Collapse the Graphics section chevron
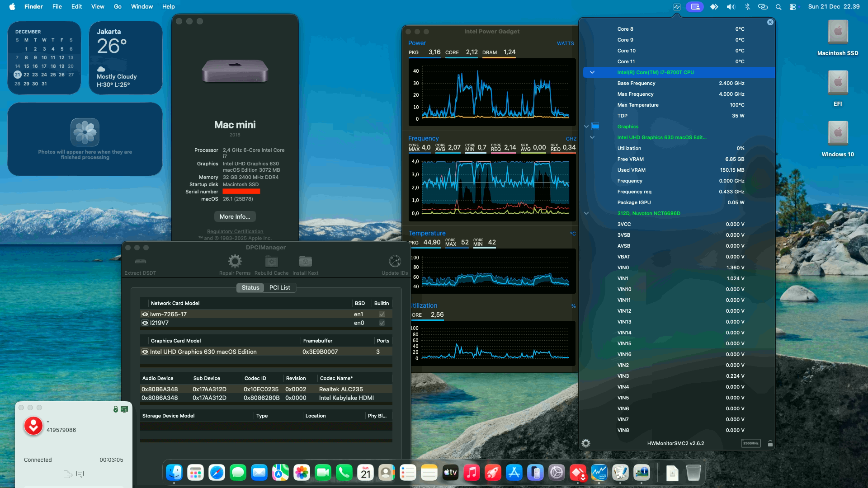The width and height of the screenshot is (868, 488). [586, 127]
